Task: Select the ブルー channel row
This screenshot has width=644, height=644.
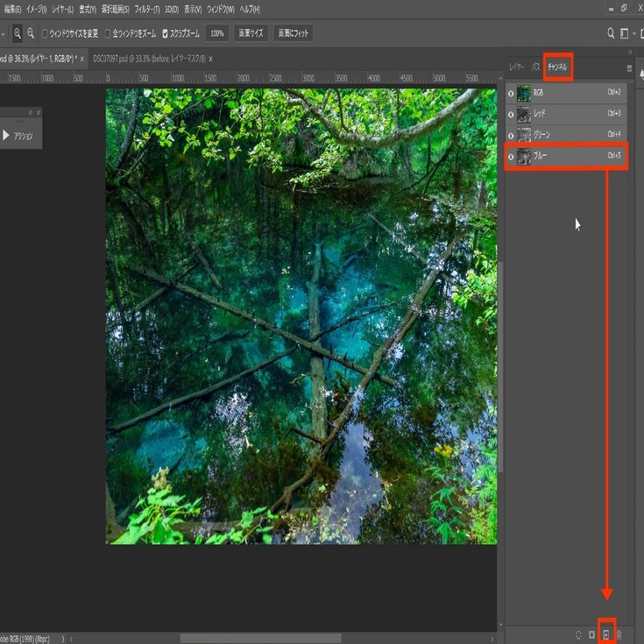Action: 566,156
